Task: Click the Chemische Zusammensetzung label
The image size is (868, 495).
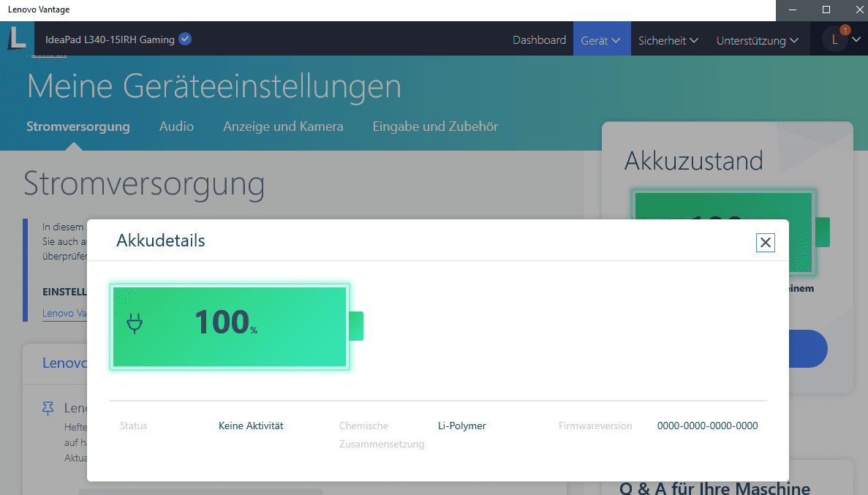Action: pos(382,434)
